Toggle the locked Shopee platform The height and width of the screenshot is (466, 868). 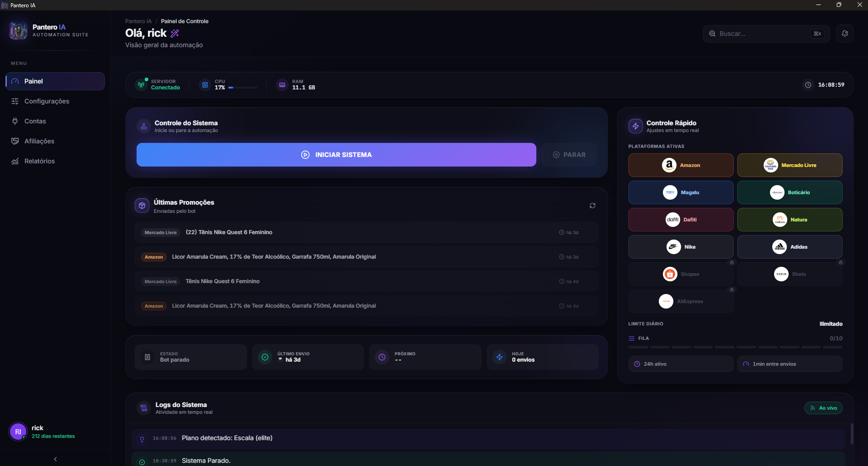[681, 274]
